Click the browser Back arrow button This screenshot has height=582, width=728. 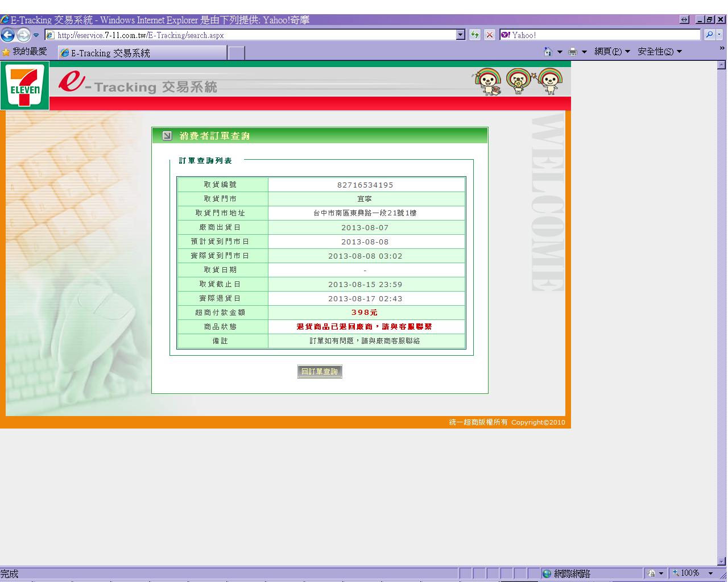click(x=7, y=35)
